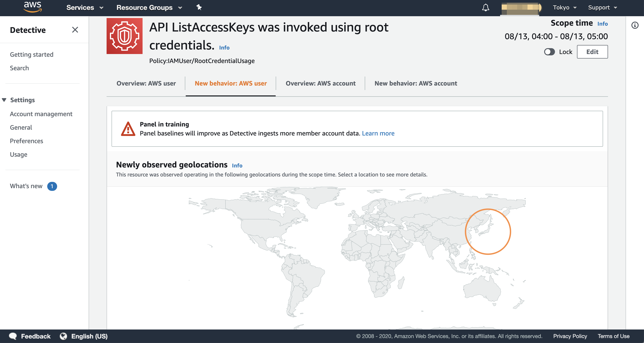
Task: Click the pin shortcut icon in navbar
Action: 199,7
